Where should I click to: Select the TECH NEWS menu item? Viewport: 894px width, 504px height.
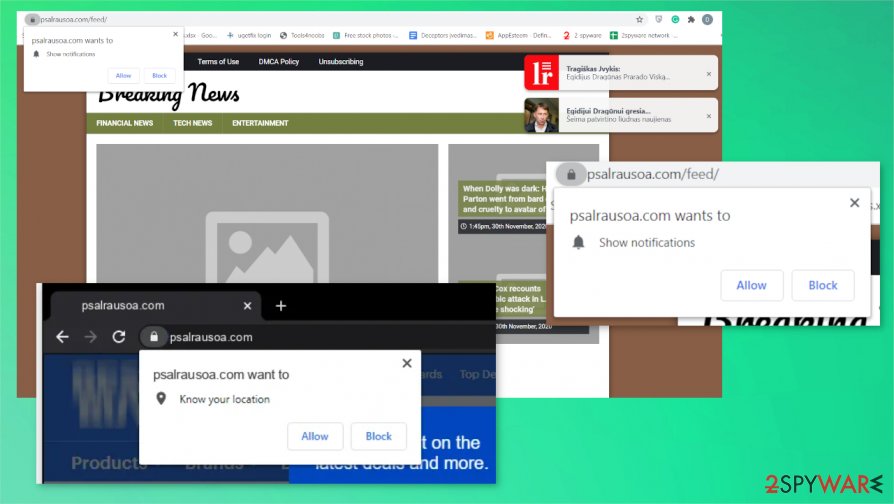click(x=193, y=123)
